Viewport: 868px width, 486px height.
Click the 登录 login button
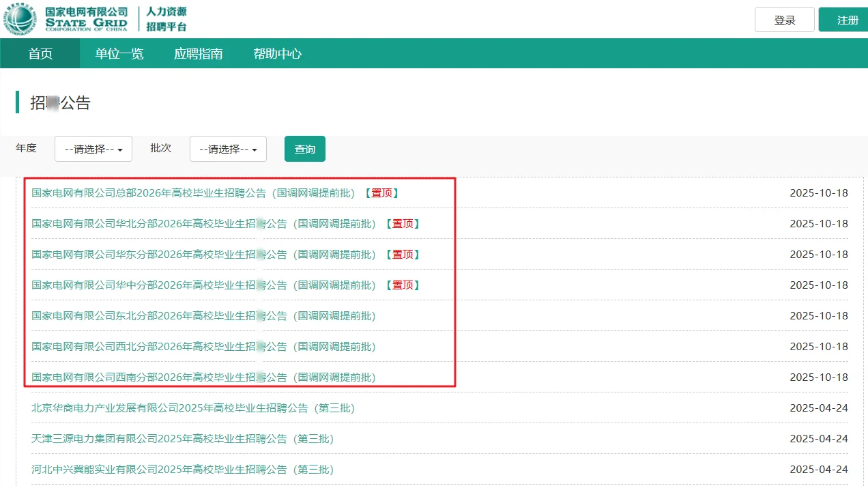click(x=785, y=20)
